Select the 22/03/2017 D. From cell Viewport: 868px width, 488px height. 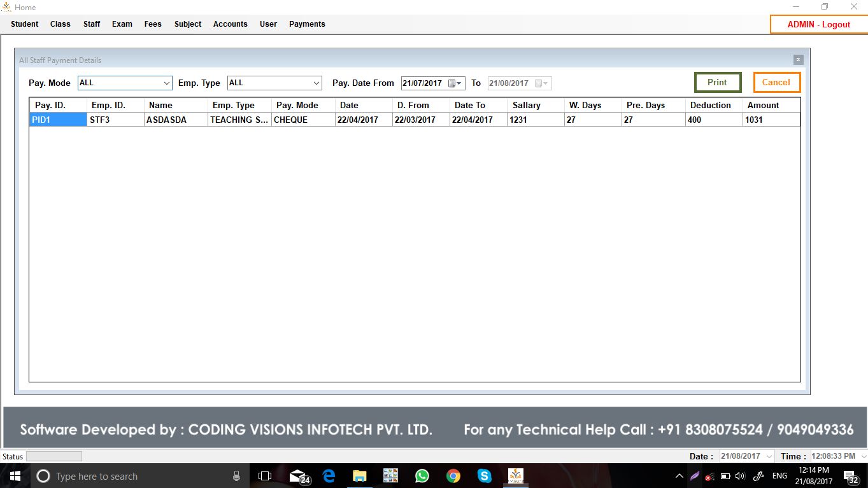[421, 120]
